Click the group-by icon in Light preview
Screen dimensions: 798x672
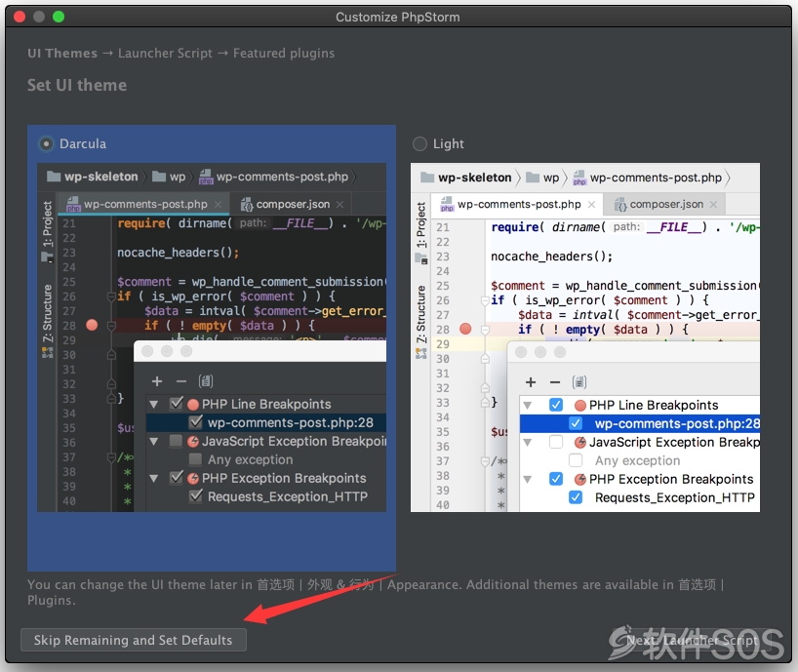tap(579, 382)
